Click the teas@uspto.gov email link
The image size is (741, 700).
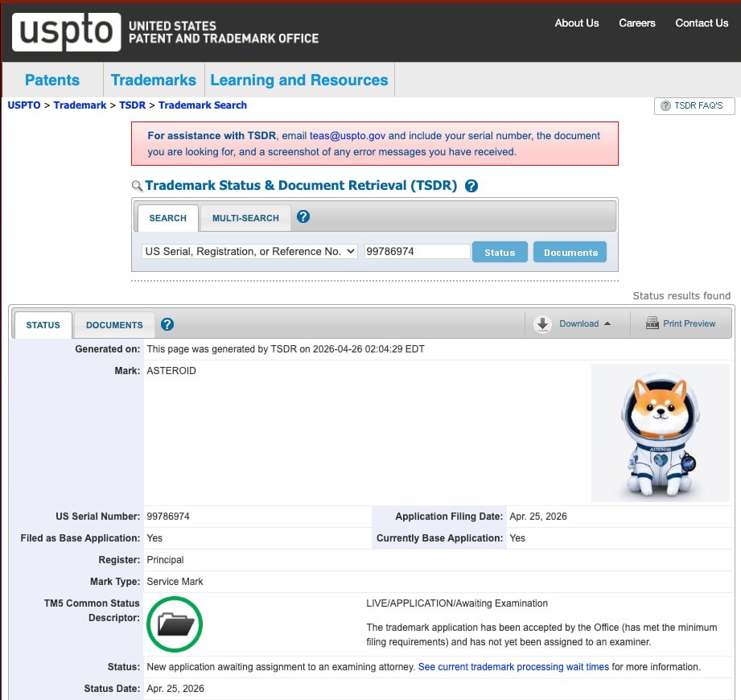click(x=348, y=136)
